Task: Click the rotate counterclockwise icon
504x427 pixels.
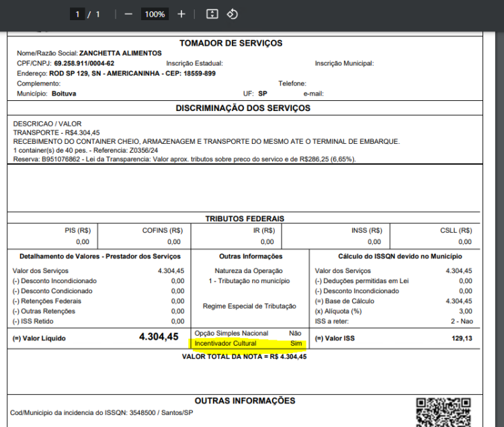Action: click(232, 14)
